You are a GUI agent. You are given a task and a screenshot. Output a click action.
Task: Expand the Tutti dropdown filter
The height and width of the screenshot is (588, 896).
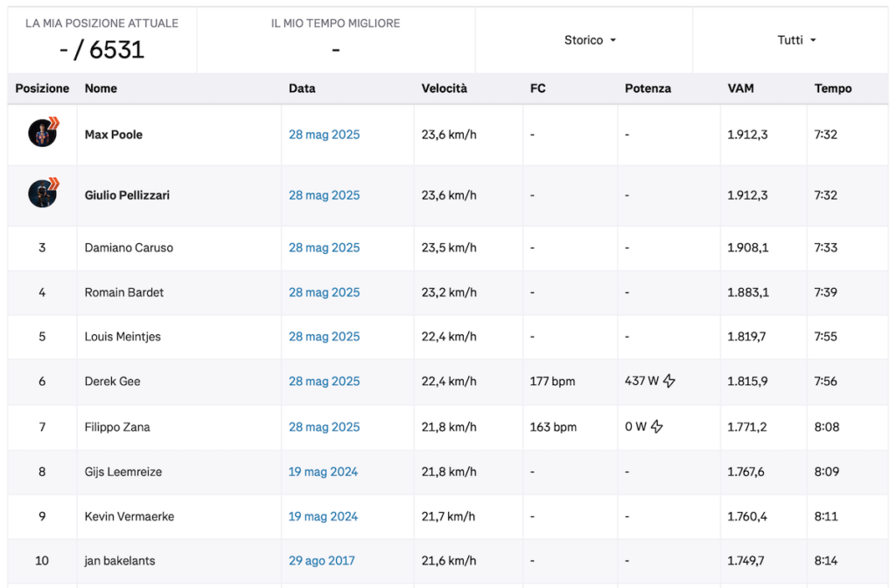click(x=796, y=40)
